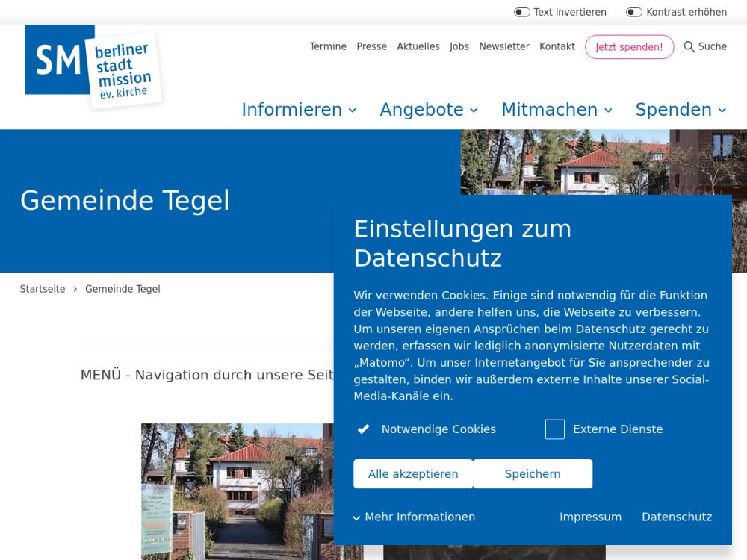Click the search magnifier icon
Viewport: 747px width, 560px height.
pyautogui.click(x=689, y=47)
